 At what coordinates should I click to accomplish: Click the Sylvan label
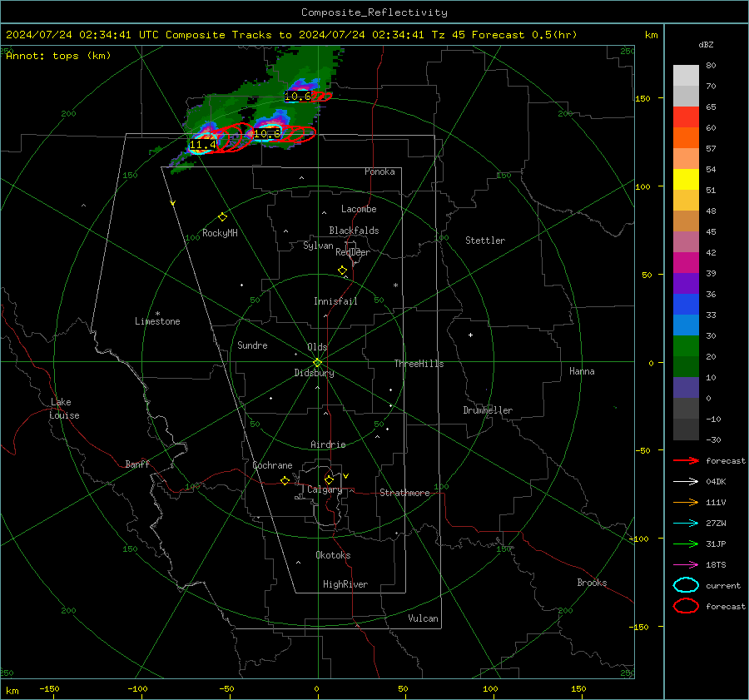coord(318,246)
